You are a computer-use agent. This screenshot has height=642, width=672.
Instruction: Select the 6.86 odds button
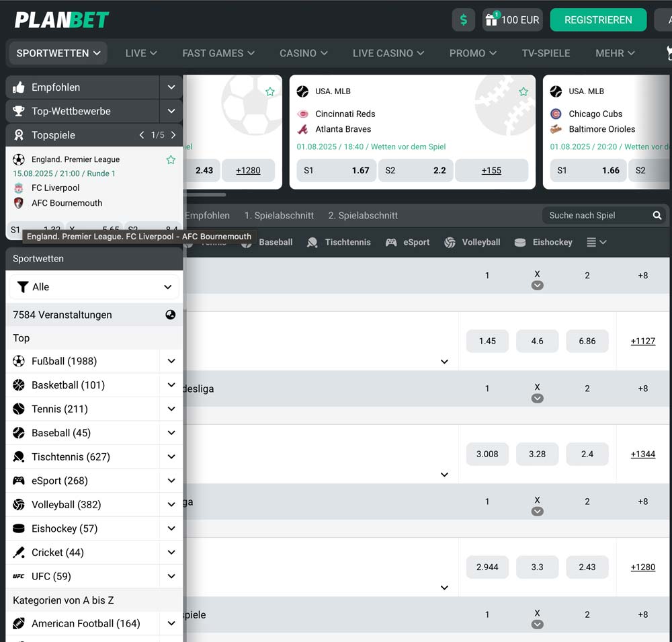click(x=587, y=342)
